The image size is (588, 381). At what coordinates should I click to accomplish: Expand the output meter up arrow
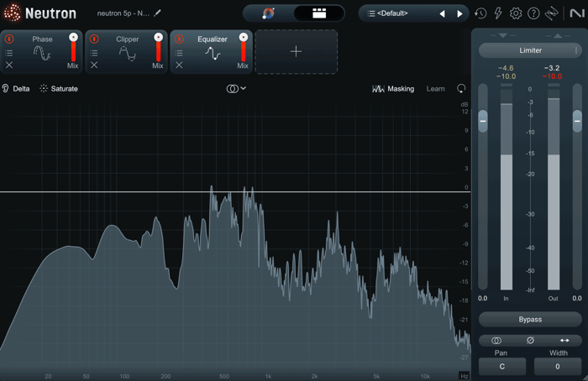click(x=558, y=35)
